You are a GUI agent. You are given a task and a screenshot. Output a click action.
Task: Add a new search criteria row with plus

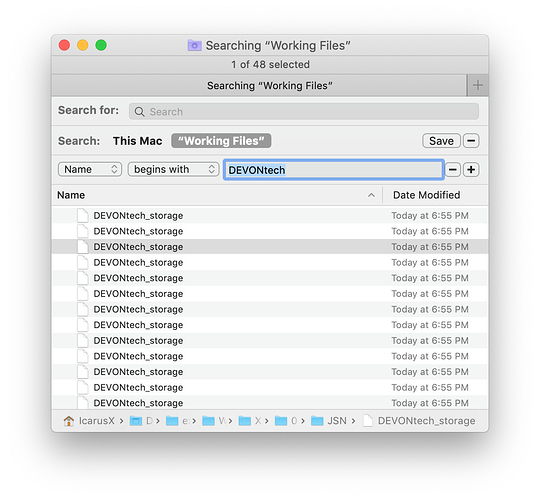[x=471, y=169]
